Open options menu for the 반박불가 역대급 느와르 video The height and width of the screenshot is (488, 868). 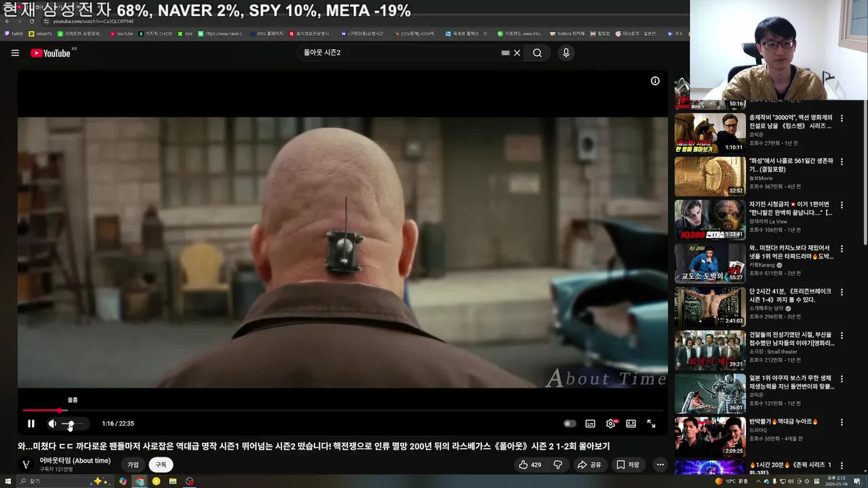click(x=842, y=422)
